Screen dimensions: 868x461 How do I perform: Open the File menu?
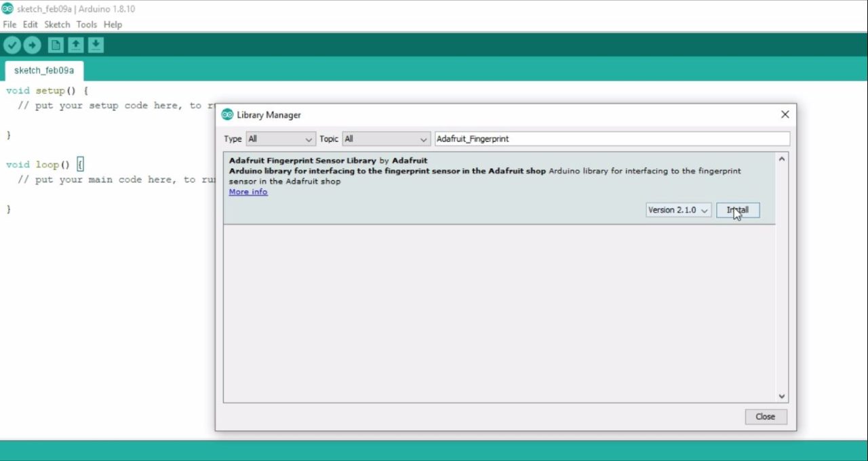point(9,24)
